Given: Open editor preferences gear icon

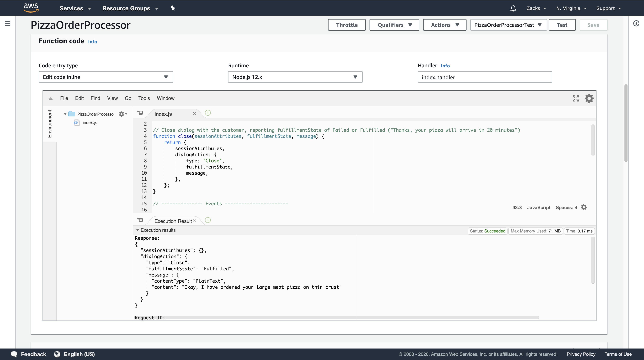Looking at the screenshot, I should click(x=589, y=98).
